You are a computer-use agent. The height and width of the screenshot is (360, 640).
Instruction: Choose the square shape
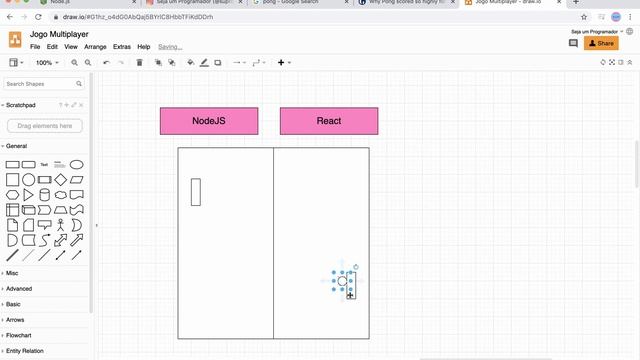pos(13,180)
